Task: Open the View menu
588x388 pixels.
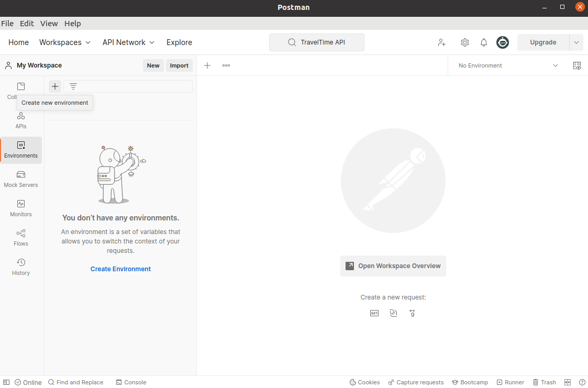Action: (x=49, y=24)
